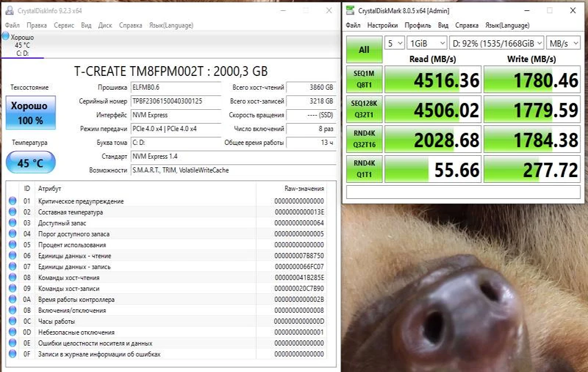The image size is (588, 372).
Task: Click status circle for attribute 01 Критическое предупреждение
Action: [13, 201]
